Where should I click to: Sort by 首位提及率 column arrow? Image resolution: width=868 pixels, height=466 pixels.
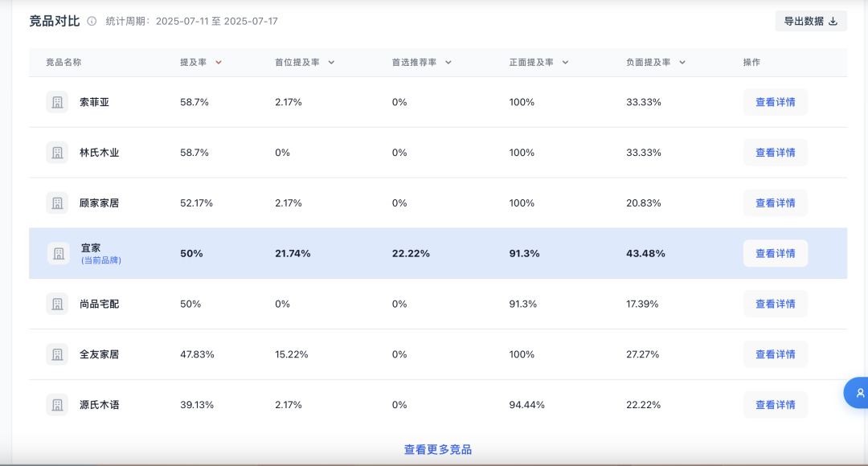(x=331, y=63)
